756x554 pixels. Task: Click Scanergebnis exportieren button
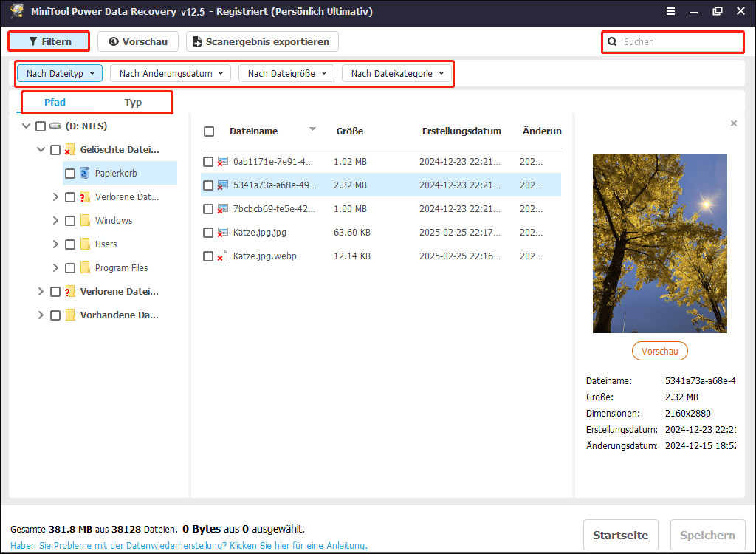pos(262,41)
